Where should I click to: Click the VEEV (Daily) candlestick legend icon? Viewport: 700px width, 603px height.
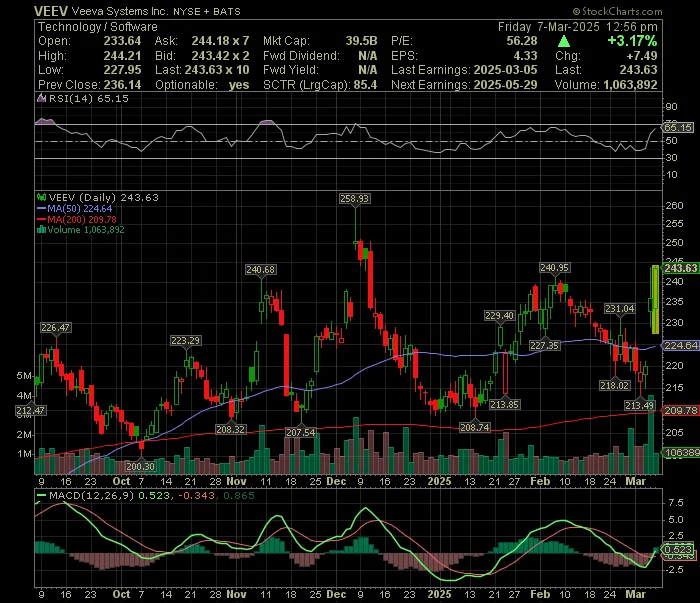[42, 197]
